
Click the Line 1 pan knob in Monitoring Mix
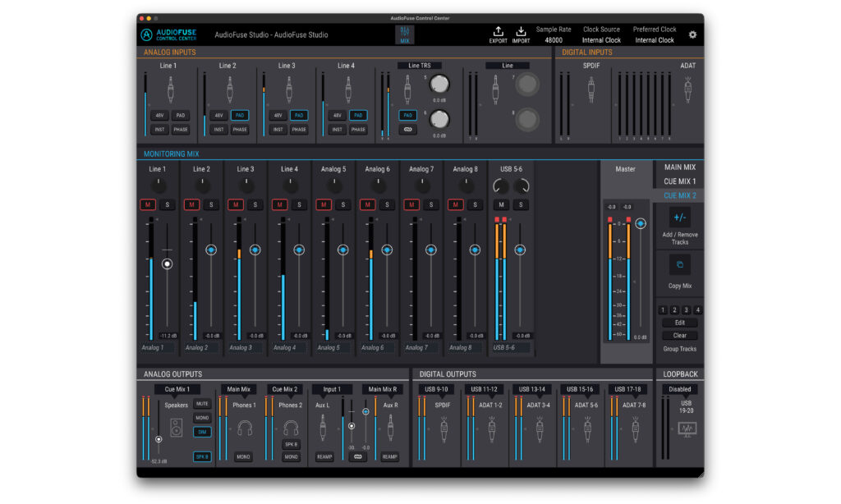coord(159,186)
